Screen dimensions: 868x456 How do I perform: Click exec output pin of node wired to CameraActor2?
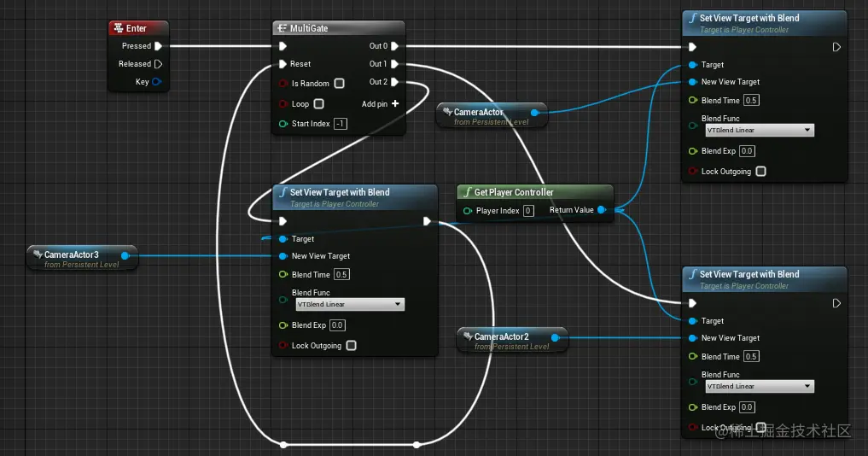tap(836, 303)
